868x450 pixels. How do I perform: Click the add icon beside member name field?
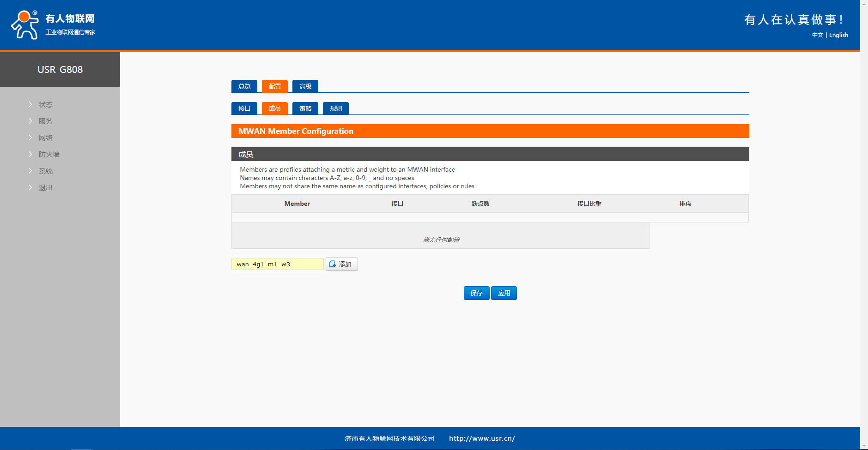point(333,264)
